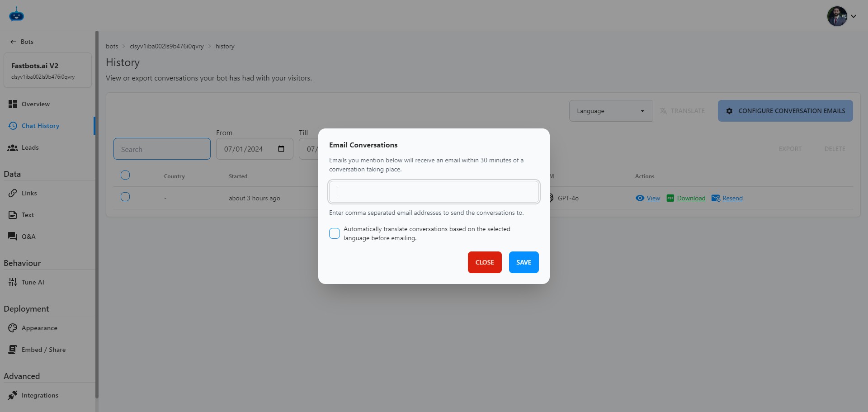Click the Links chain icon
This screenshot has height=412, width=868.
(13, 193)
